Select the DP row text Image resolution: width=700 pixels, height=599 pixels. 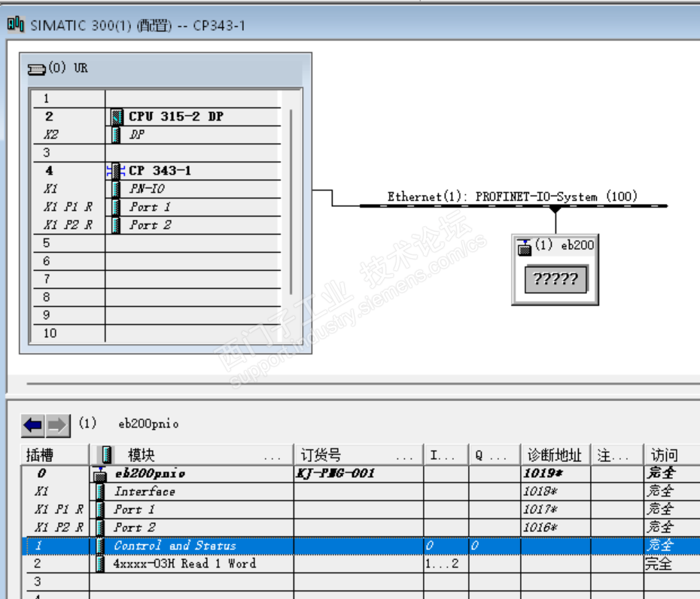click(137, 135)
